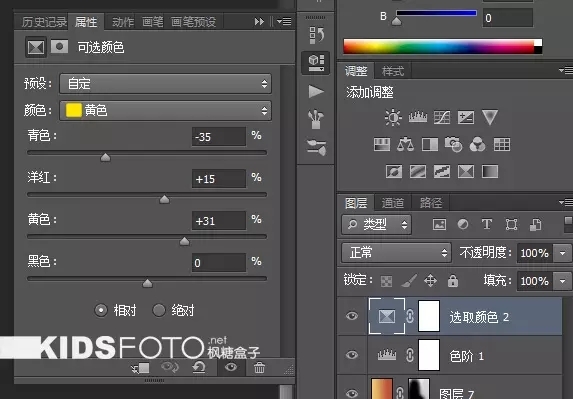Add a Color Lookup adjustment (grid icon)

click(502, 144)
